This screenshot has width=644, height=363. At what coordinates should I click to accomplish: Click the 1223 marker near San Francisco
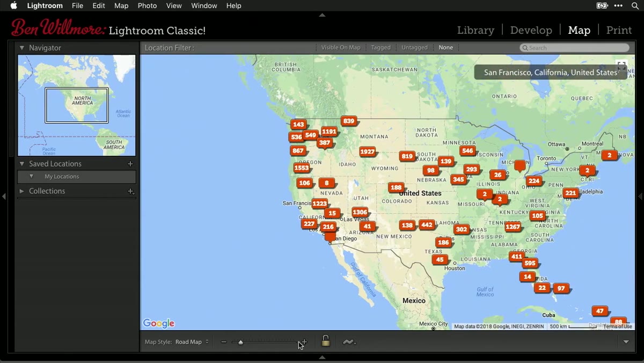(319, 204)
